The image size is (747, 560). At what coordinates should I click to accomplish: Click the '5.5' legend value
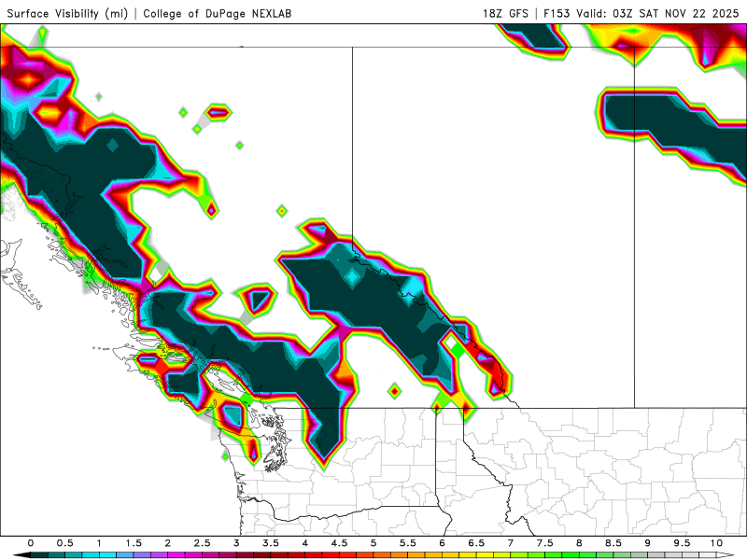click(x=408, y=543)
